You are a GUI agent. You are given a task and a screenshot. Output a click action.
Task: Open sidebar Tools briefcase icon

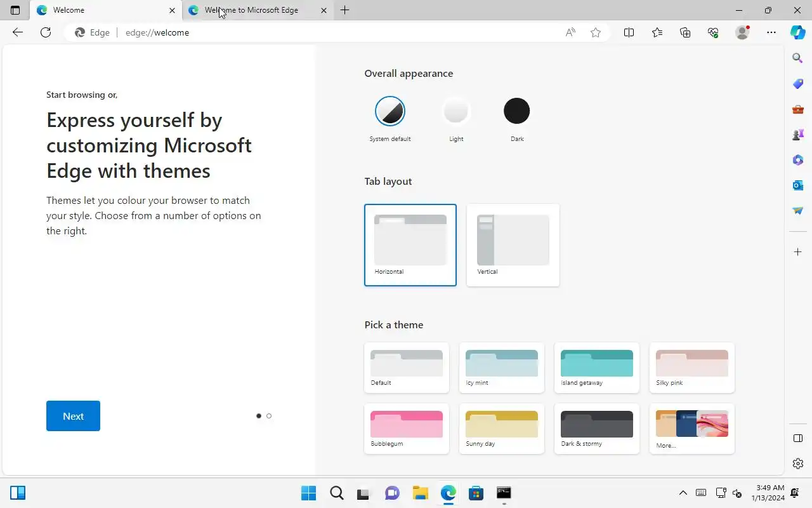point(798,109)
